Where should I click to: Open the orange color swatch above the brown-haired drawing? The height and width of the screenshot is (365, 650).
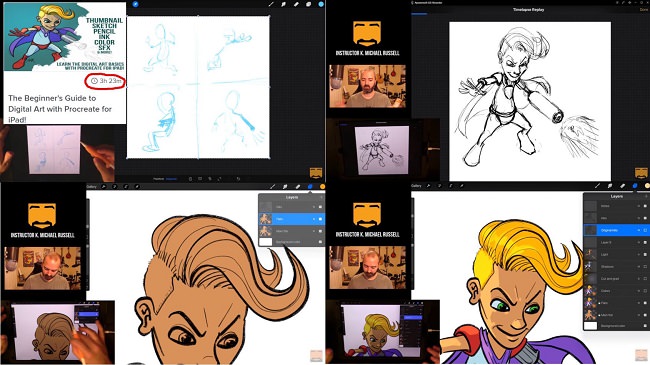[322, 187]
